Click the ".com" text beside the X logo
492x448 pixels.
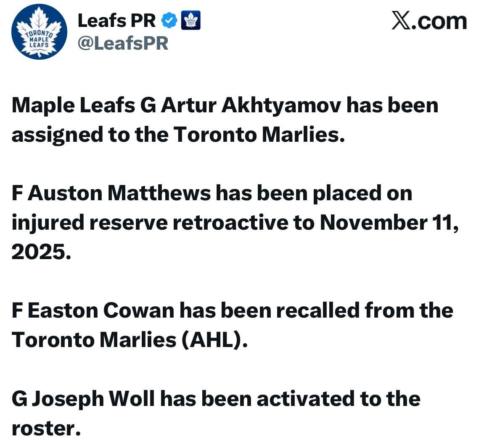pyautogui.click(x=439, y=21)
